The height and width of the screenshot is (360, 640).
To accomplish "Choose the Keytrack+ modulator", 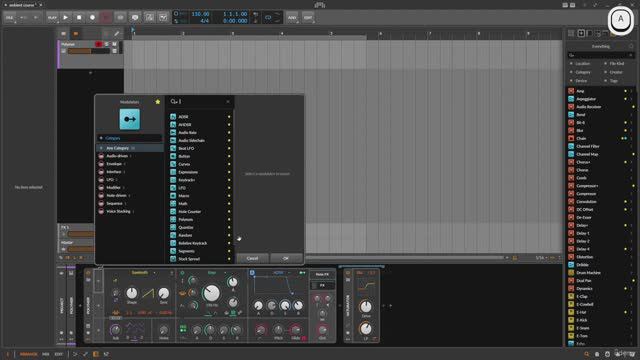I will (200, 180).
